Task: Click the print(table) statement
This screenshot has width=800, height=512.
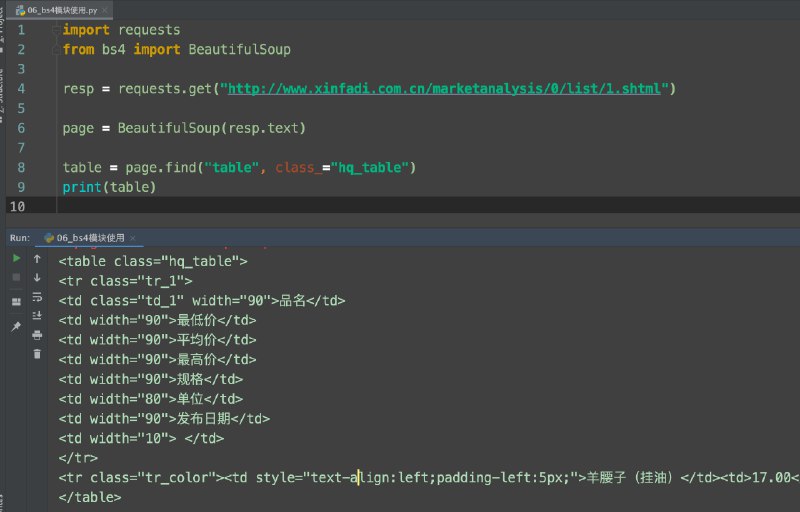Action: click(x=109, y=187)
